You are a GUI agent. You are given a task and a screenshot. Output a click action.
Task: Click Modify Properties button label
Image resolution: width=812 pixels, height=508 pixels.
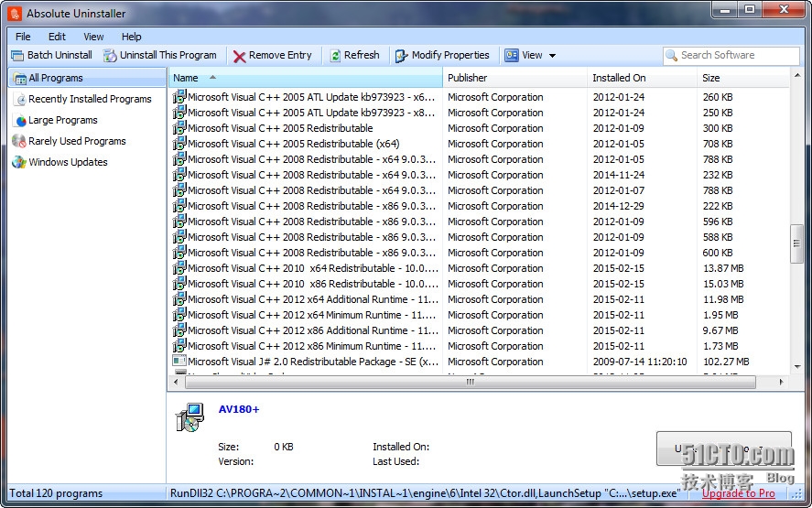point(450,55)
